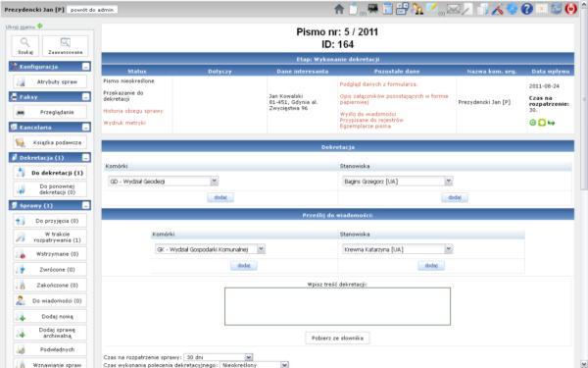Open Zakończone (0) cases
Image resolution: width=588 pixels, height=368 pixels.
pyautogui.click(x=50, y=286)
